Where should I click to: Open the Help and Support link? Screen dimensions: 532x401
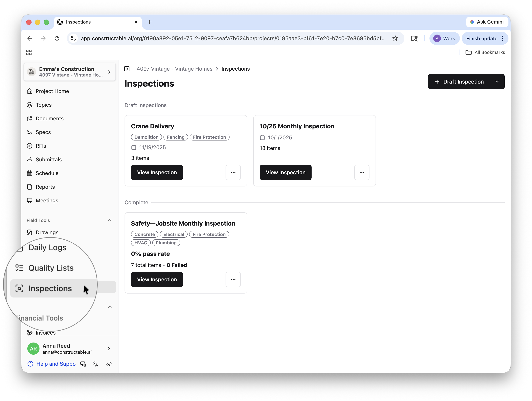(52, 364)
